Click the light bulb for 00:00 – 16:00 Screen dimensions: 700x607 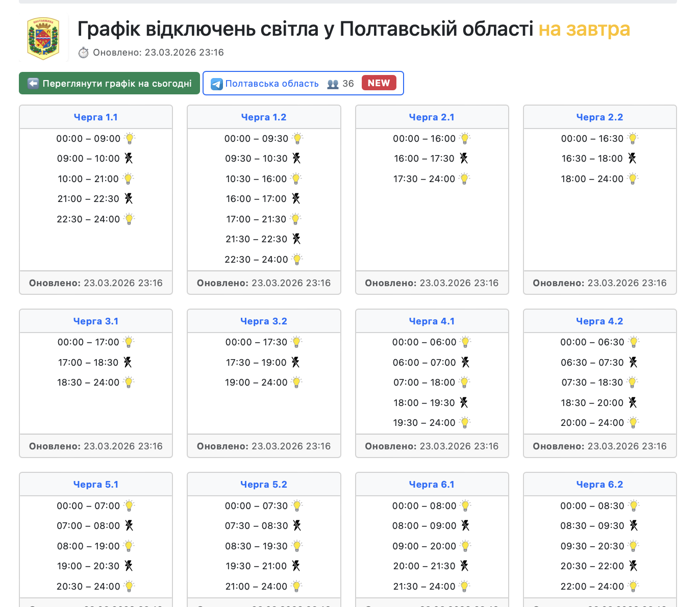[464, 138]
